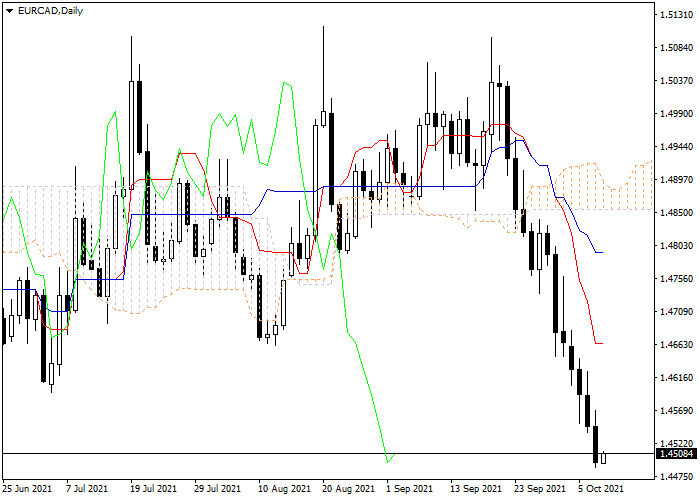Click the 1 Sep 2021 date label
This screenshot has width=700, height=500.
click(x=410, y=488)
